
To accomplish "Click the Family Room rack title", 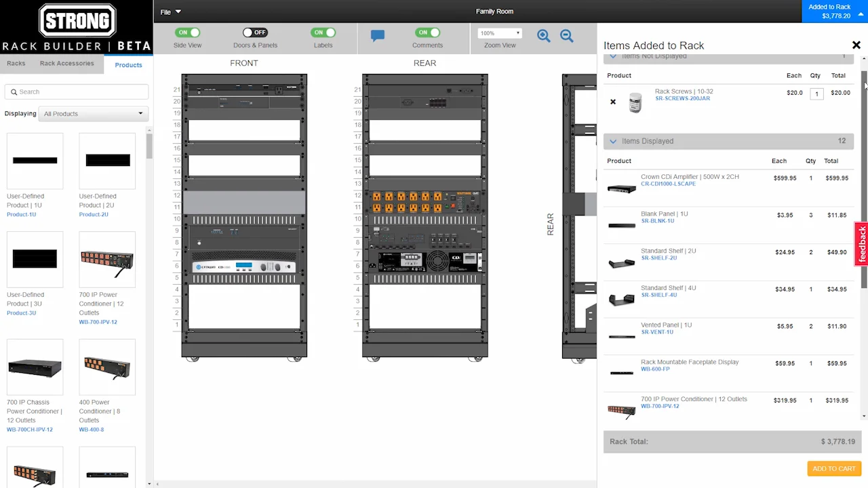I will pos(494,12).
